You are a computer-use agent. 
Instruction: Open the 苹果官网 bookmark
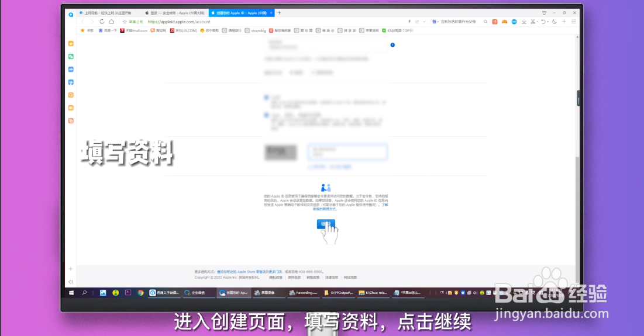point(369,30)
